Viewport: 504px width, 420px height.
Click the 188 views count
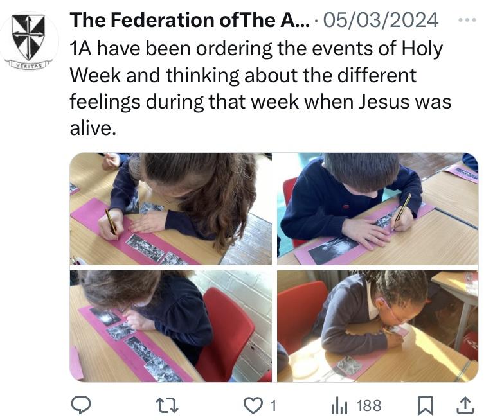point(368,405)
